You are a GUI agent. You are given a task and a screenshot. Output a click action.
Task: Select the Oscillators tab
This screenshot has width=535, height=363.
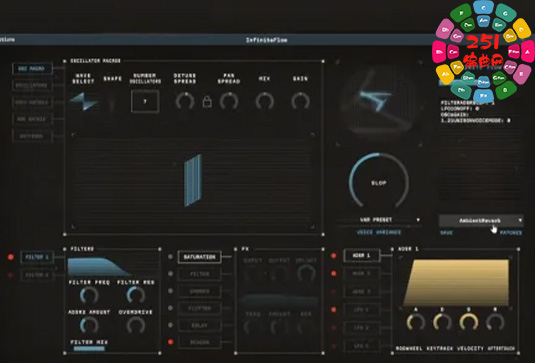(32, 85)
